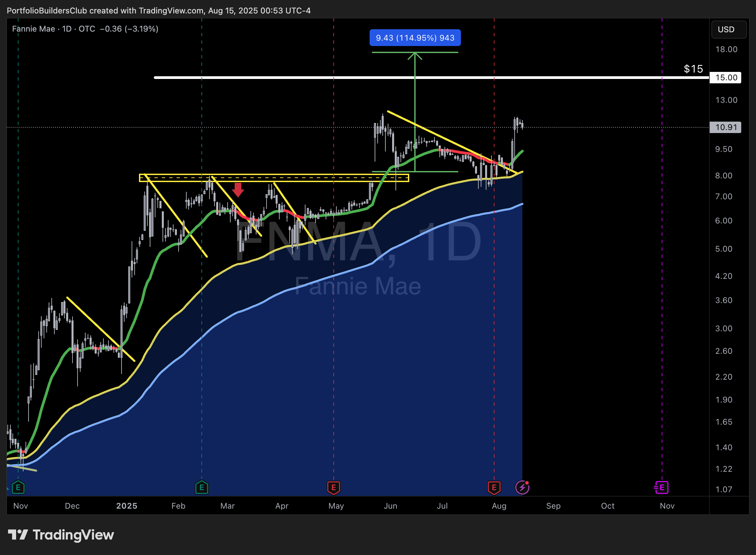Click the 2.20 price scale label
Screen dimensions: 756x555
coord(724,377)
